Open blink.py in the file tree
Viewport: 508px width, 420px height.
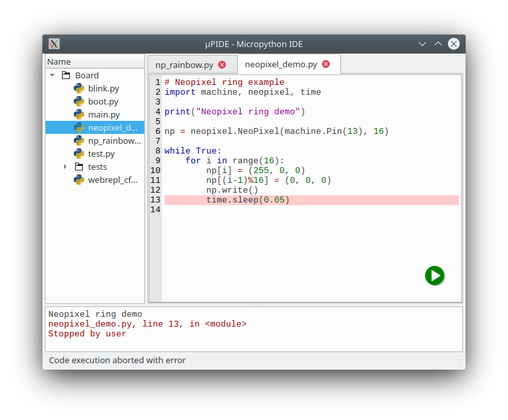pos(103,88)
